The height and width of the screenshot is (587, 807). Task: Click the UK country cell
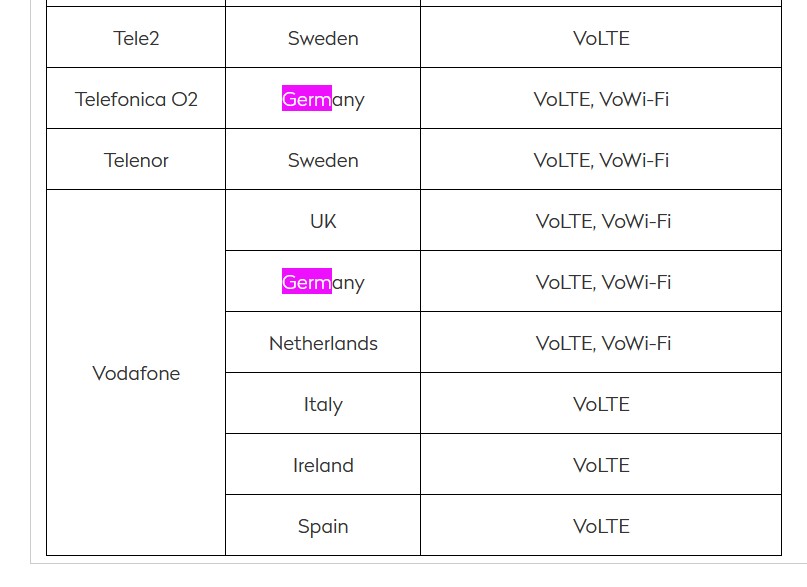click(x=323, y=220)
